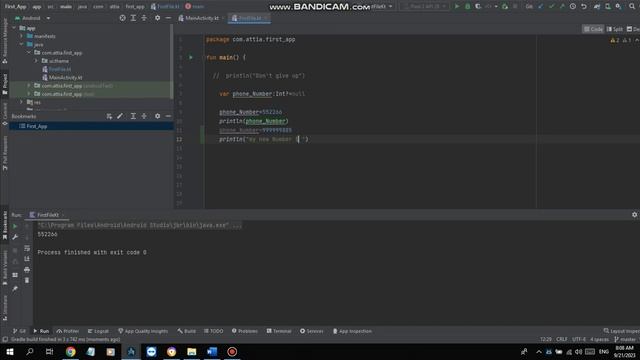Open the Services tool window

[312, 331]
